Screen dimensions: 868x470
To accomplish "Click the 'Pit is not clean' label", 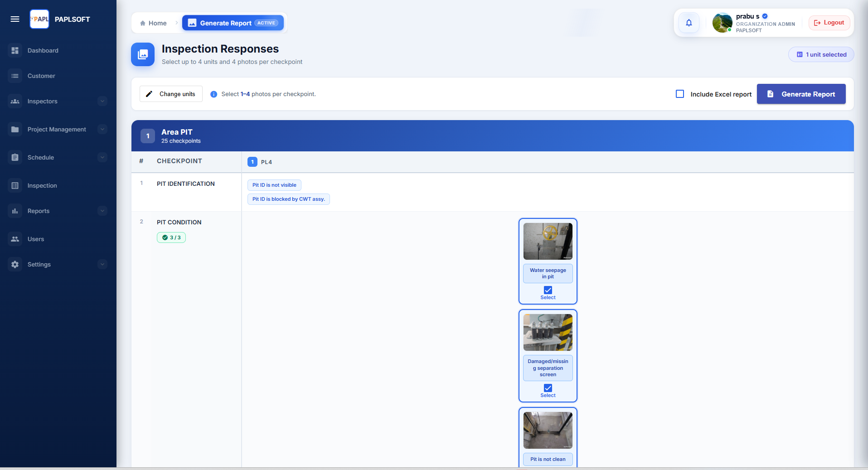I will [548, 459].
